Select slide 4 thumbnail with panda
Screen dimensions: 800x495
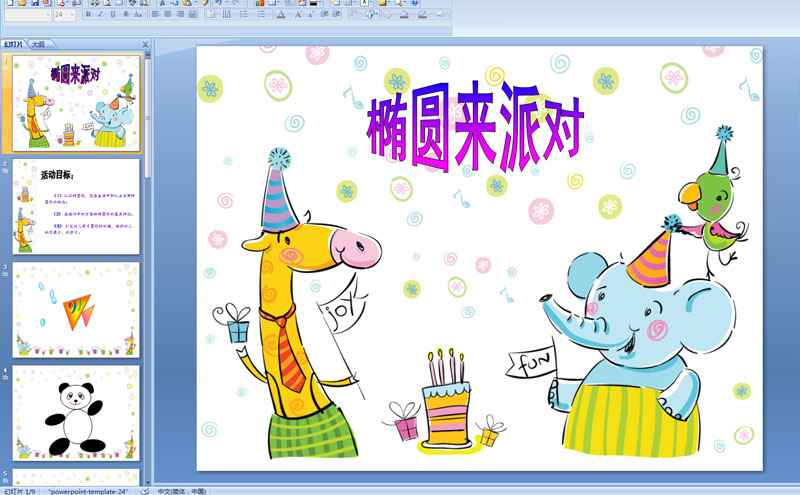tap(76, 413)
